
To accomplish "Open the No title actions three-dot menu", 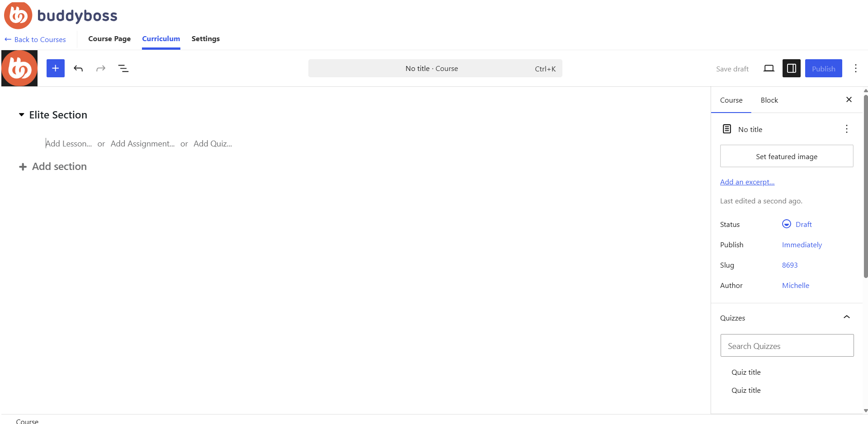I will point(847,129).
